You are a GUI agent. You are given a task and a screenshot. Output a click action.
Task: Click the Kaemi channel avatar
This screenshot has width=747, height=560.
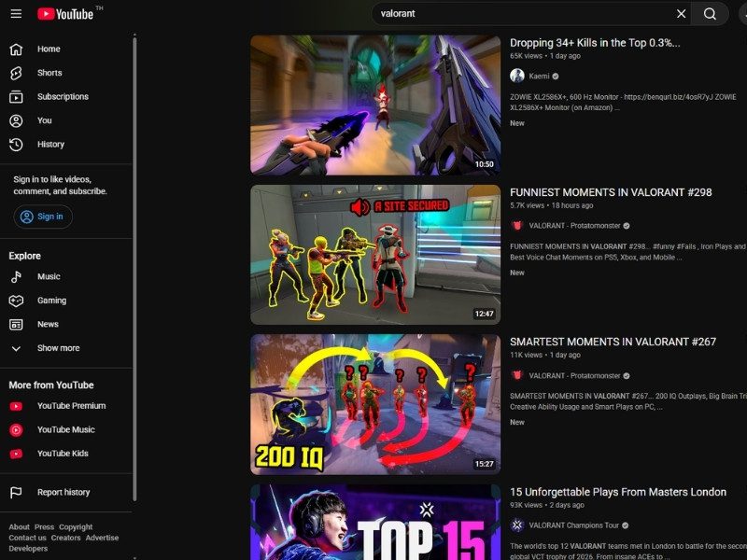click(517, 76)
